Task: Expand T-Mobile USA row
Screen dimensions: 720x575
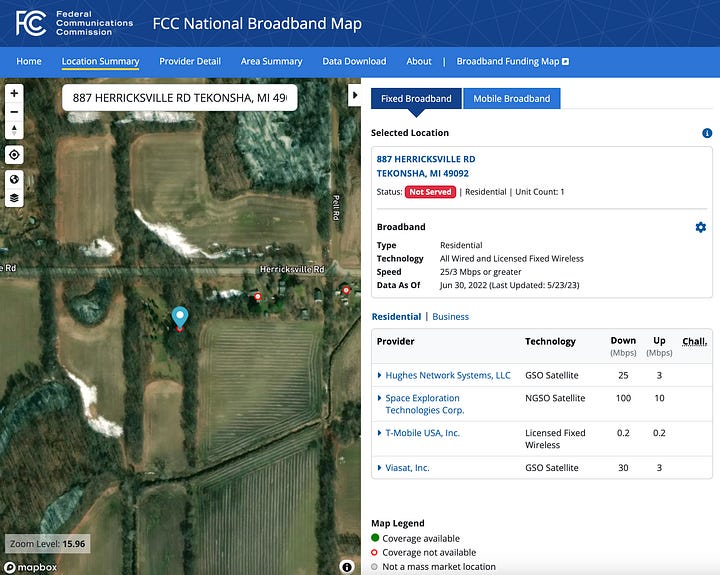Action: tap(379, 433)
